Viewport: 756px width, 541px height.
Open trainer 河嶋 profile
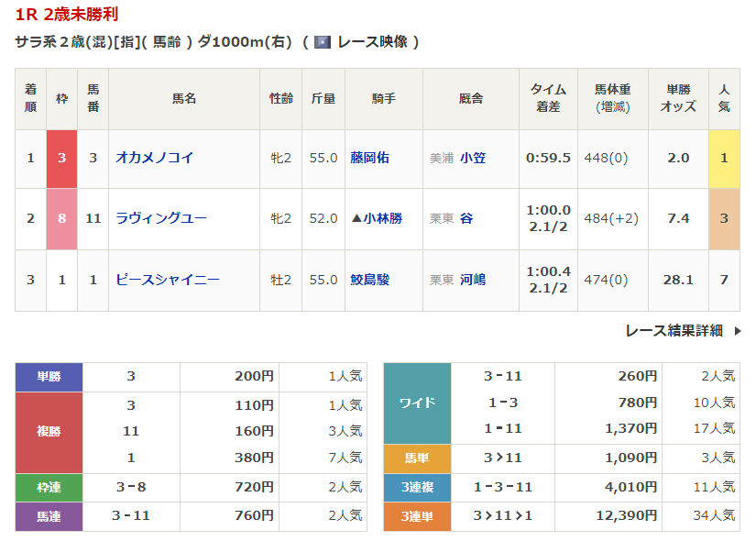coord(473,280)
